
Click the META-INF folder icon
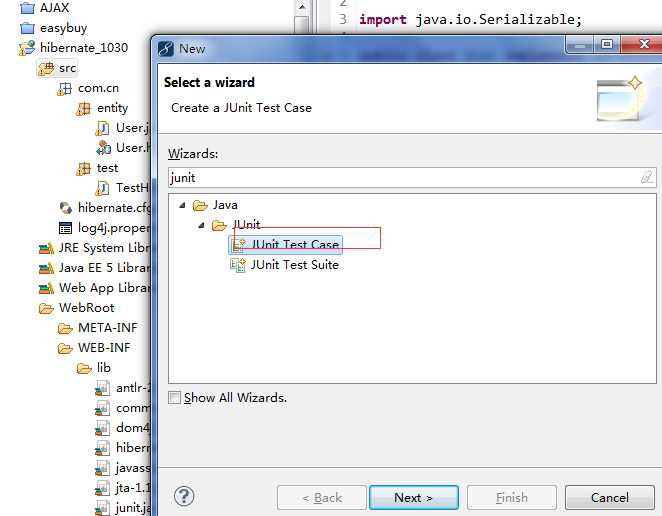coord(65,328)
